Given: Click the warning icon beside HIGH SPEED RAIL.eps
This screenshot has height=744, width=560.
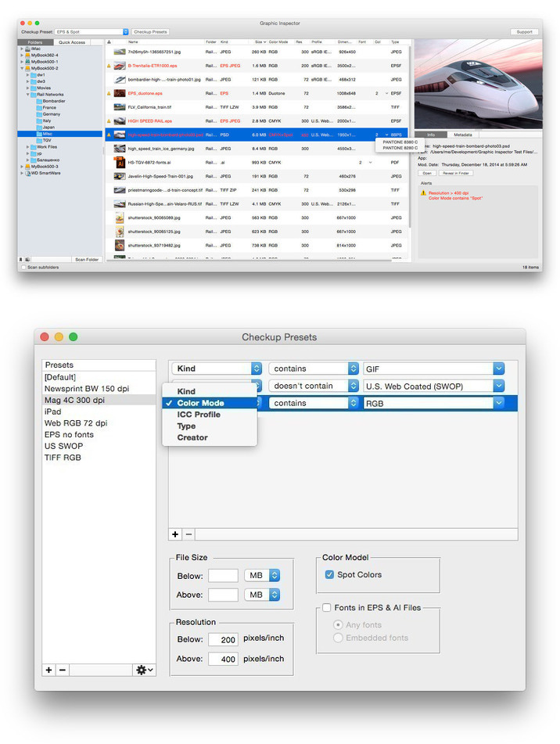Looking at the screenshot, I should pyautogui.click(x=109, y=121).
